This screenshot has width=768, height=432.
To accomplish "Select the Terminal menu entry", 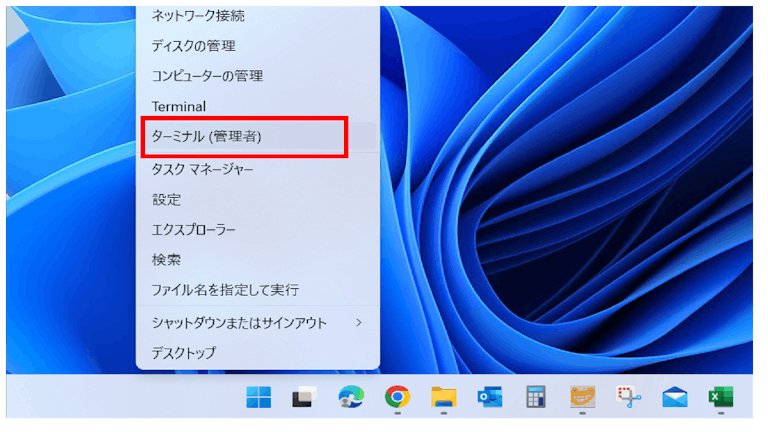I will pyautogui.click(x=258, y=106).
